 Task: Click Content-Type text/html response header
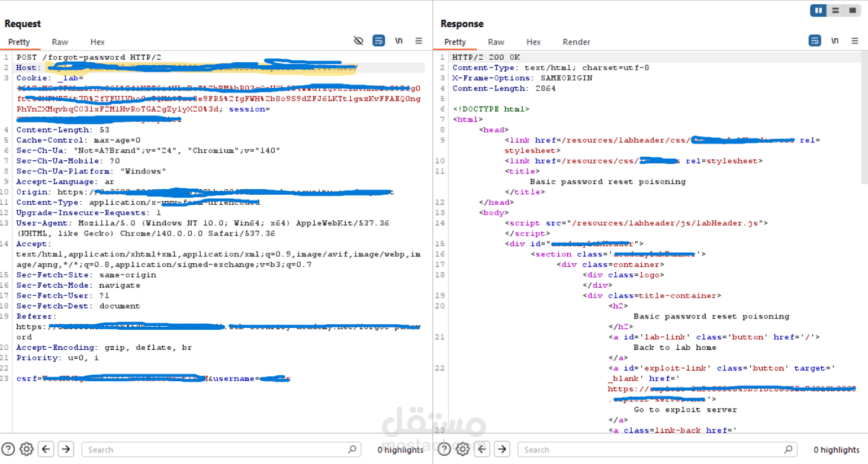tap(551, 67)
